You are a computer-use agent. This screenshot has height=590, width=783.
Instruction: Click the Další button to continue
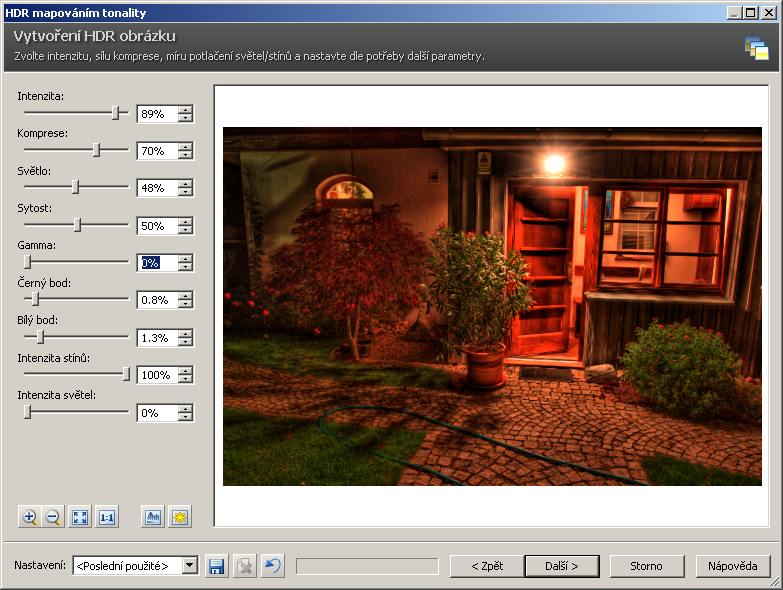tap(561, 566)
